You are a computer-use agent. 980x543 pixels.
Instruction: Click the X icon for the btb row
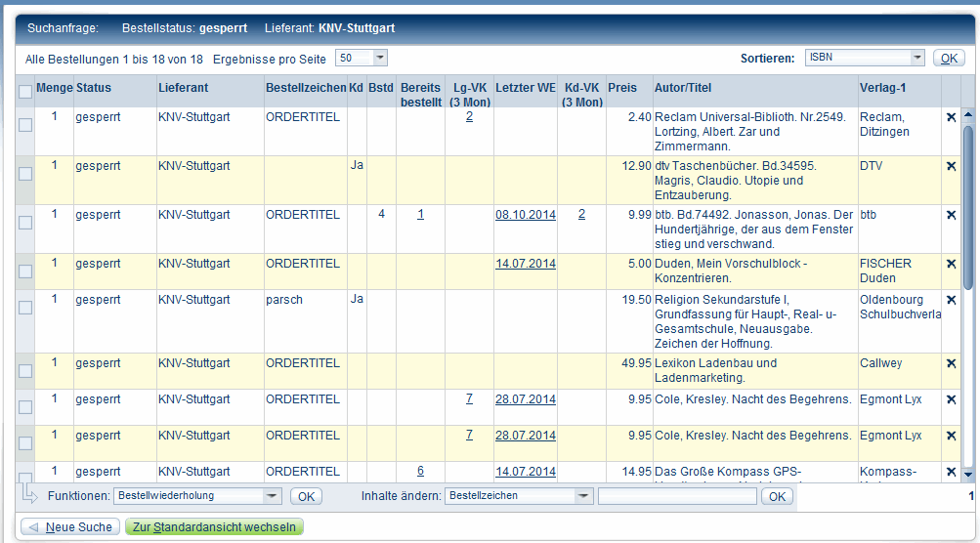pyautogui.click(x=951, y=215)
